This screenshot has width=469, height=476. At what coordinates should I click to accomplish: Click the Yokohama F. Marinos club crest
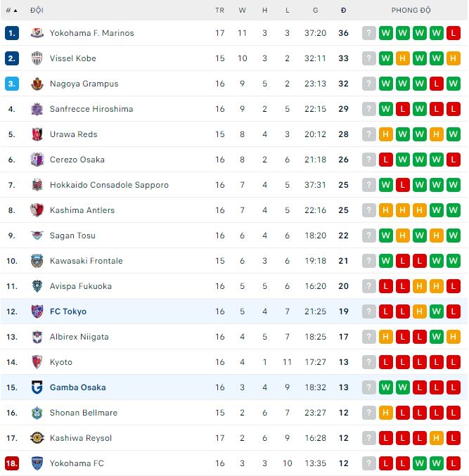point(37,33)
